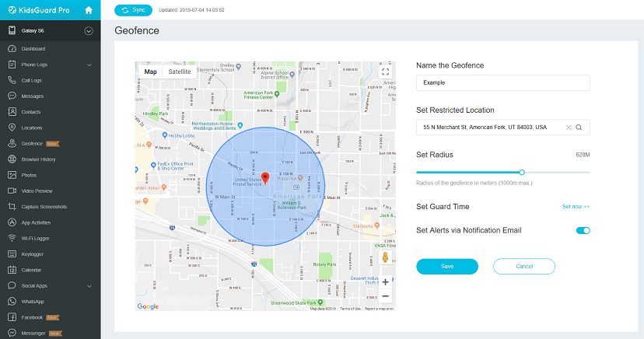Viewport: 644px width, 339px height.
Task: Click the Starbucks map marker
Action: coord(377,225)
